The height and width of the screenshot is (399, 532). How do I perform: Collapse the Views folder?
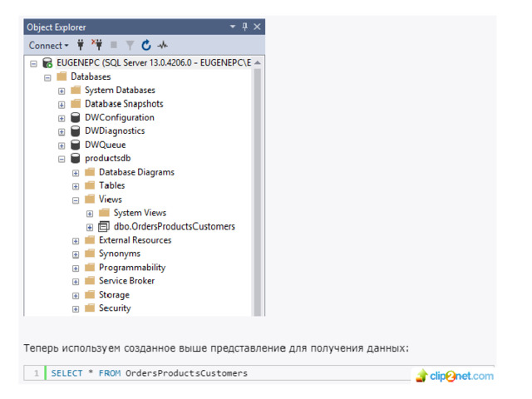[76, 199]
